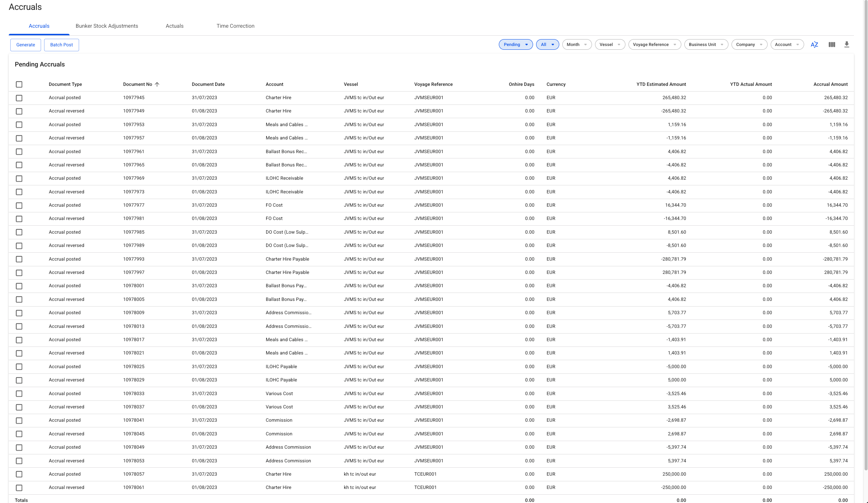Expand the Month filter dropdown
This screenshot has height=503, width=868.
point(576,44)
